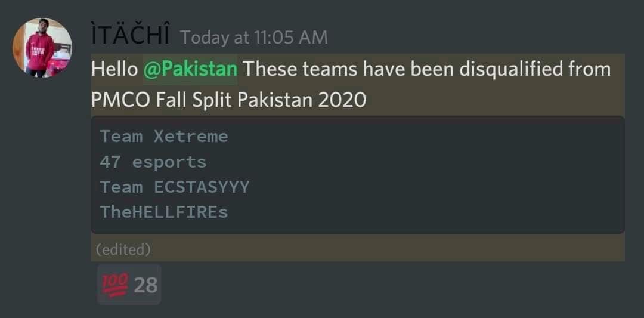Viewport: 644px width, 318px height.
Task: Select the Team Xetreme line in the code block
Action: tap(164, 137)
